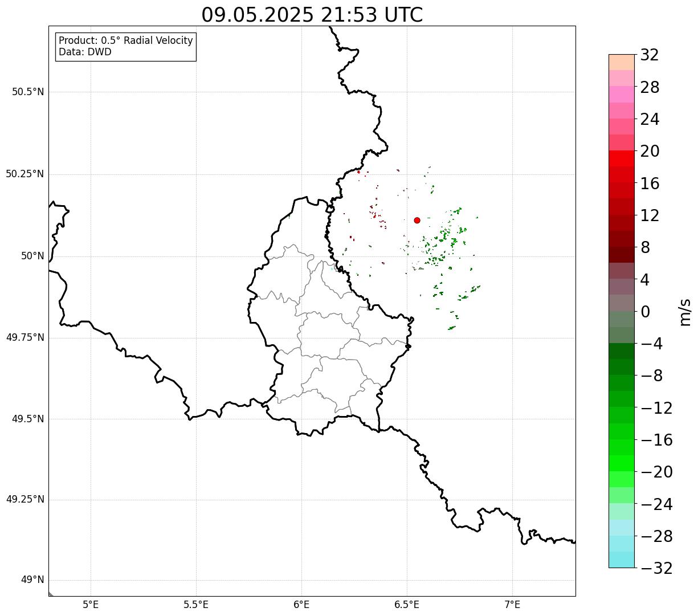Pick the dark green band just below −4
698x616 pixels.
point(622,351)
